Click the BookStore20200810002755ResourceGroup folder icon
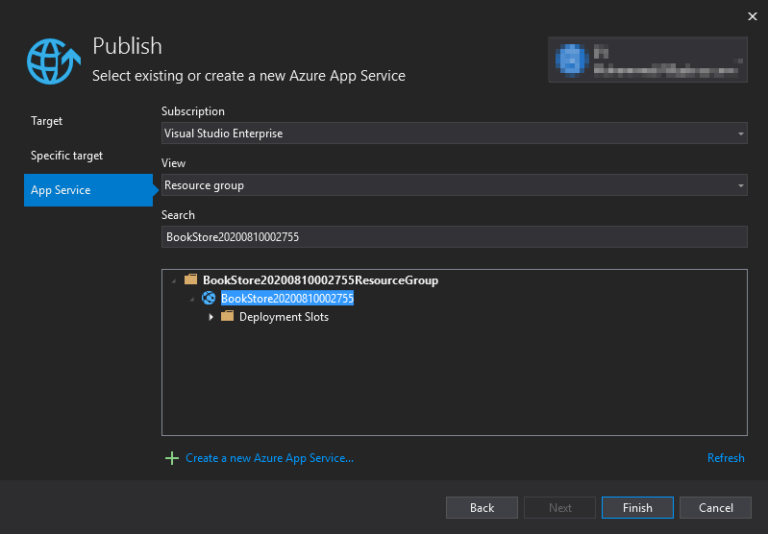768x534 pixels. point(191,280)
